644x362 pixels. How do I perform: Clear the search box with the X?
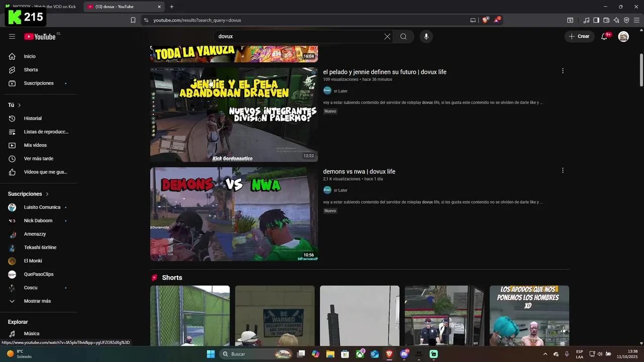(x=387, y=36)
